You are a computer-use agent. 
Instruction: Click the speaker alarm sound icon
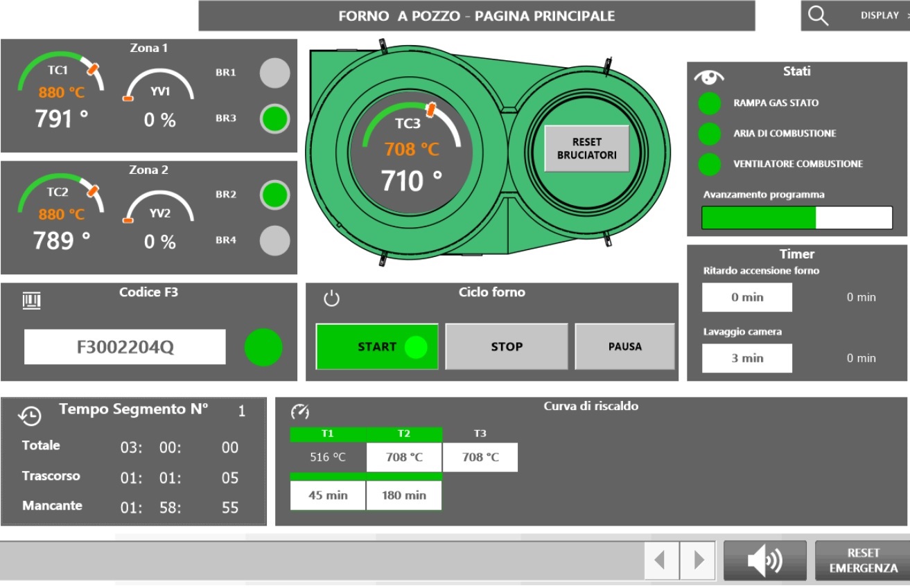click(x=764, y=560)
